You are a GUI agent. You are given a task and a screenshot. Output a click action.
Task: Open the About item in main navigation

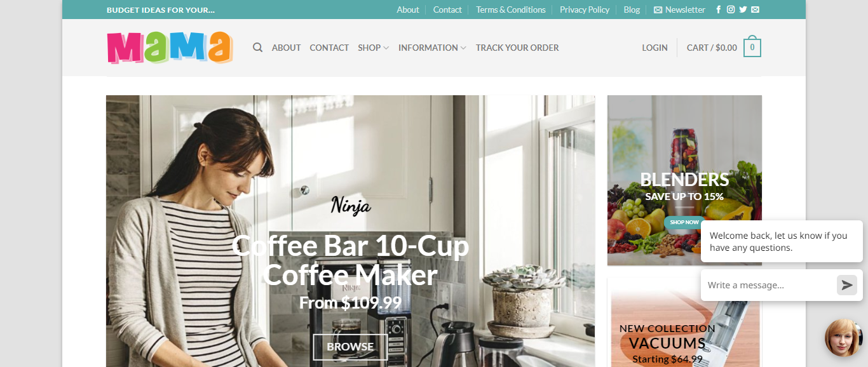coord(286,48)
